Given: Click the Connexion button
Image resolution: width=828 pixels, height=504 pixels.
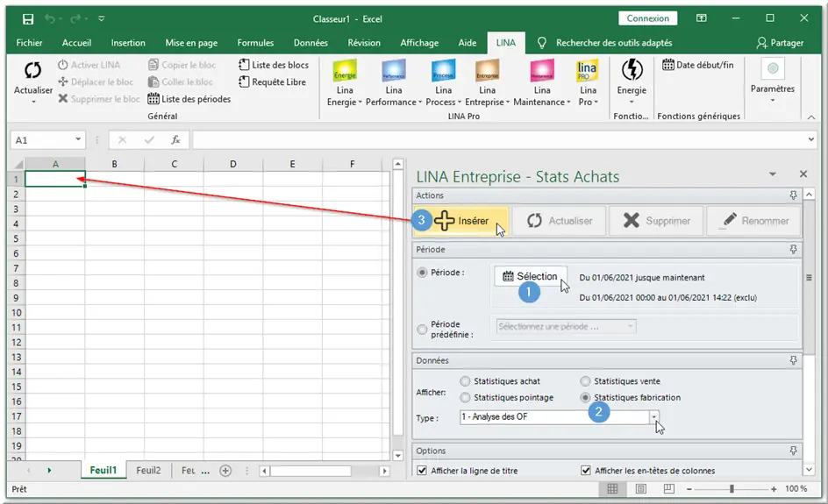Looking at the screenshot, I should pyautogui.click(x=648, y=18).
